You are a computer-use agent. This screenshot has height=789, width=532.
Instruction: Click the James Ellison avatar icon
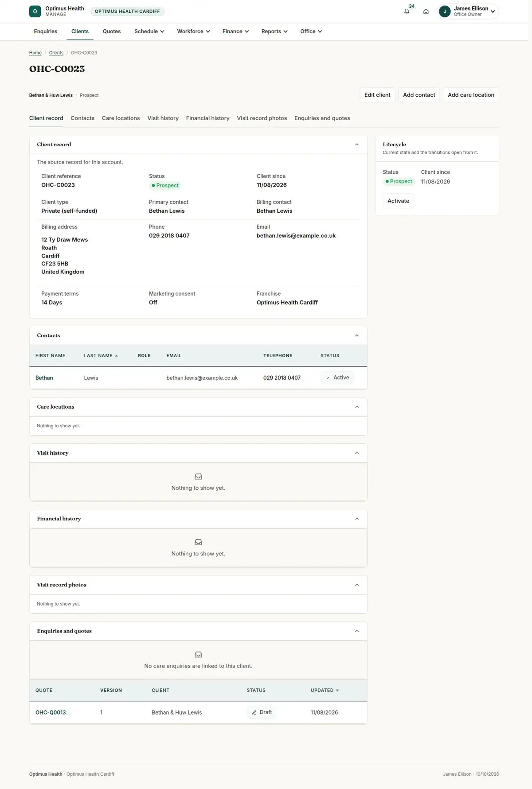pyautogui.click(x=445, y=12)
